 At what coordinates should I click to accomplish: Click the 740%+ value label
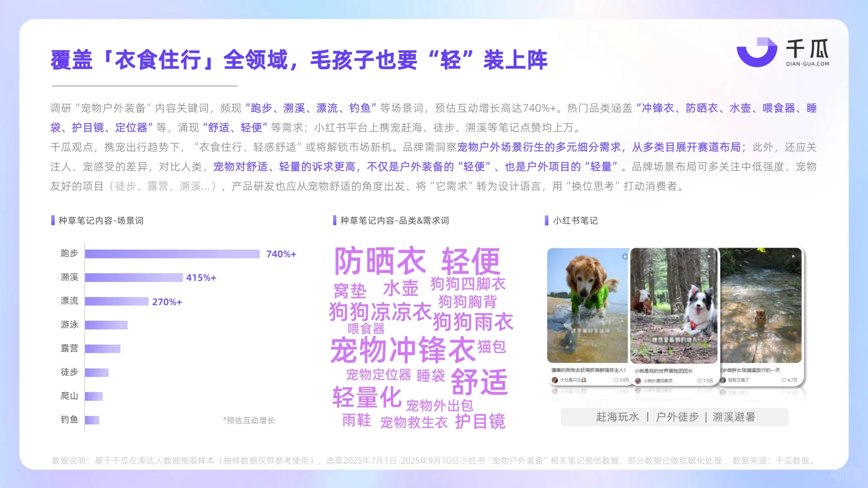(281, 254)
